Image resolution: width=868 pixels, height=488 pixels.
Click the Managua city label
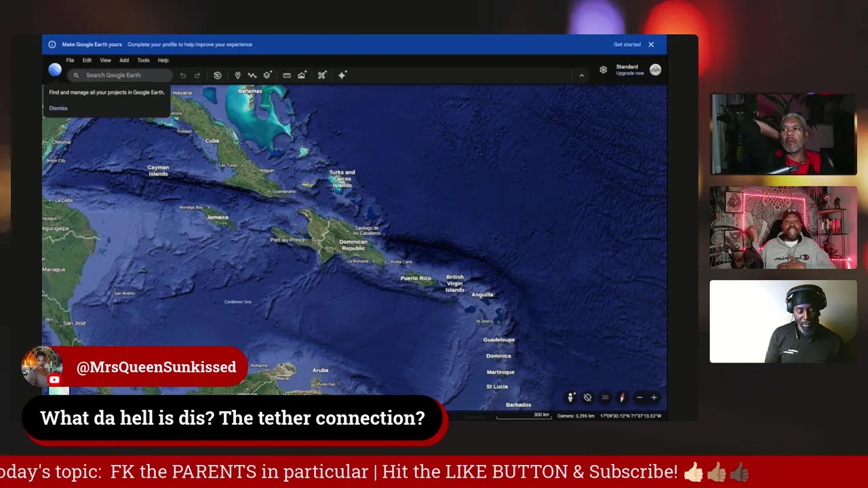pyautogui.click(x=54, y=270)
